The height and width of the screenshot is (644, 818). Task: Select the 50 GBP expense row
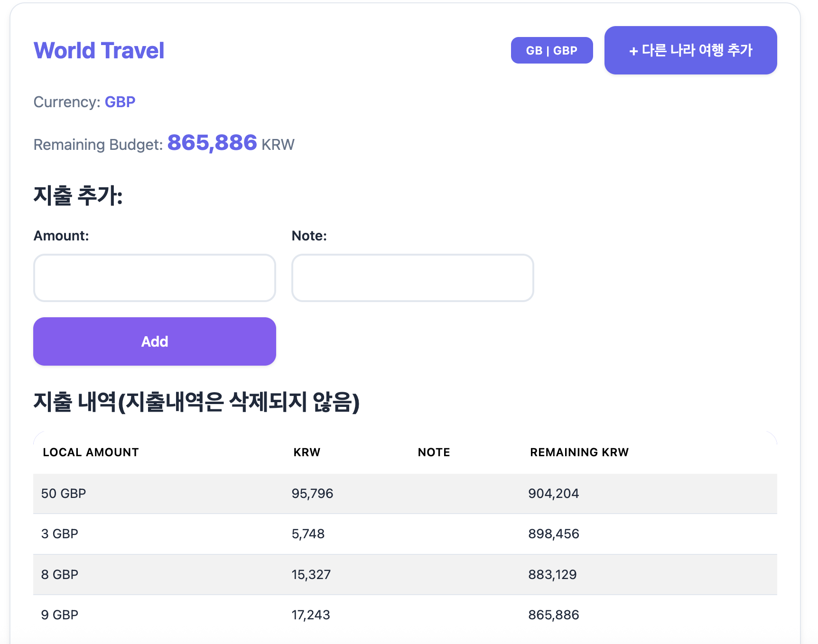tap(405, 494)
